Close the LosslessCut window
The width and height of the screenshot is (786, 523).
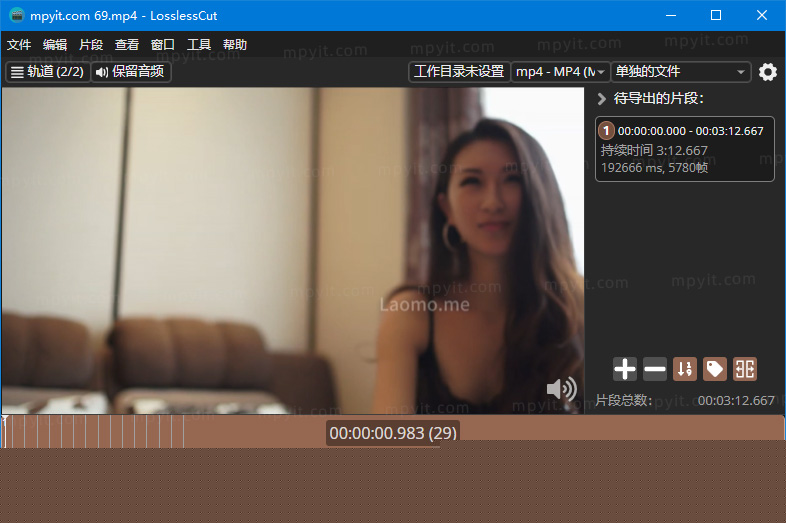761,15
